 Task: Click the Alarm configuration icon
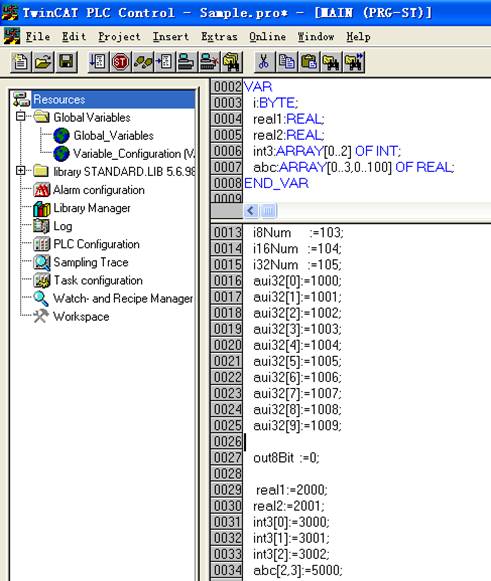tap(42, 190)
